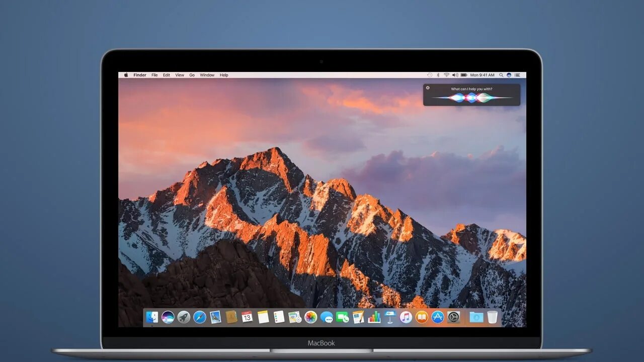
Task: Launch Siri from the Dock
Action: (168, 317)
